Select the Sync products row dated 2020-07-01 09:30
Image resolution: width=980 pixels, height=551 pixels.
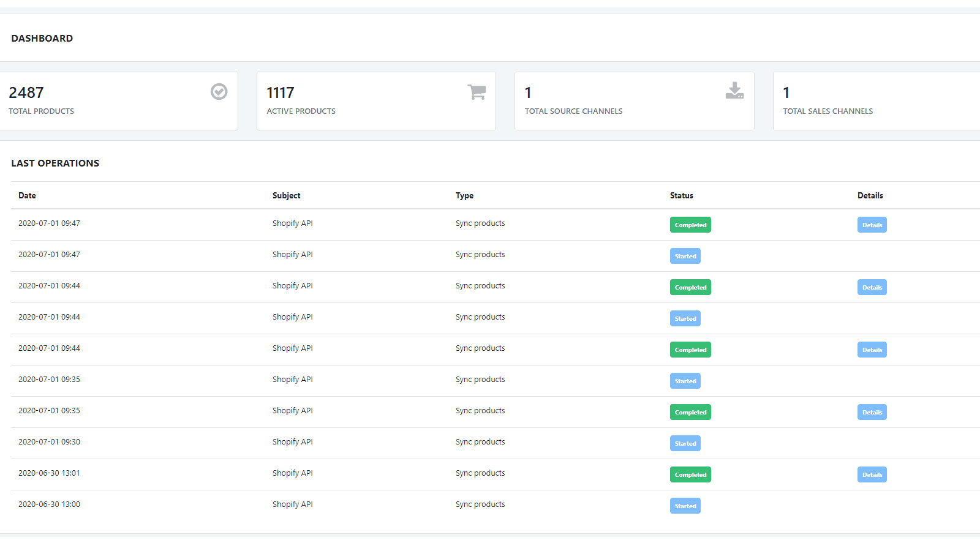480,441
